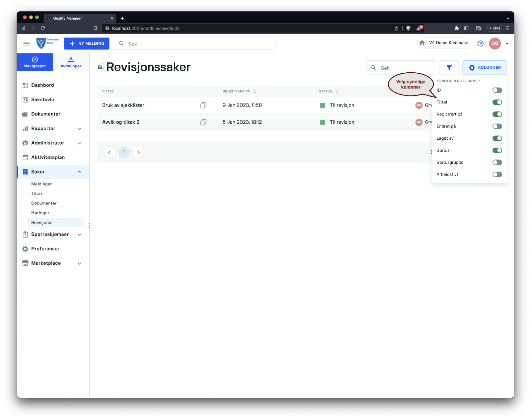Click the table Søk... search field

406,68
